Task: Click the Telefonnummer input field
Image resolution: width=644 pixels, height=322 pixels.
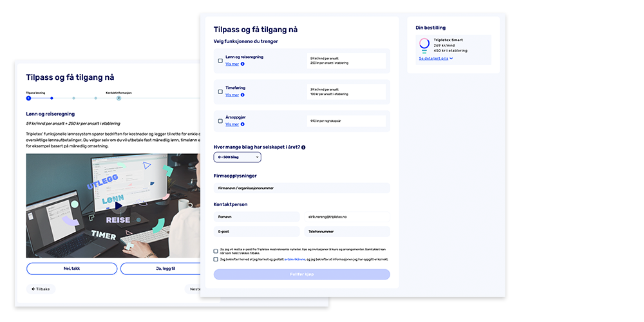Action: tap(347, 231)
